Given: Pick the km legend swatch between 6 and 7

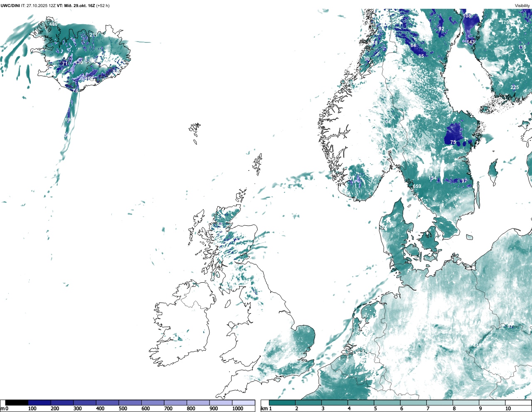Looking at the screenshot, I should (413, 402).
